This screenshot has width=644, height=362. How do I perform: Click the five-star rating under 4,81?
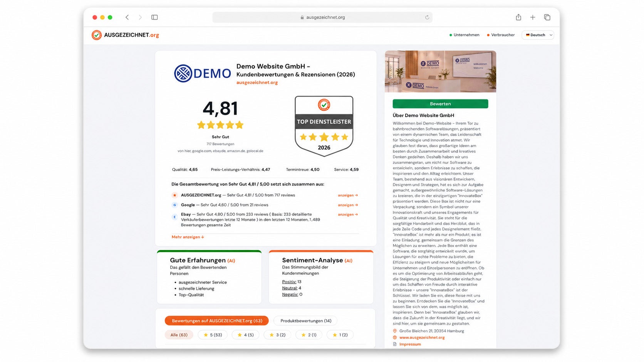coord(220,125)
